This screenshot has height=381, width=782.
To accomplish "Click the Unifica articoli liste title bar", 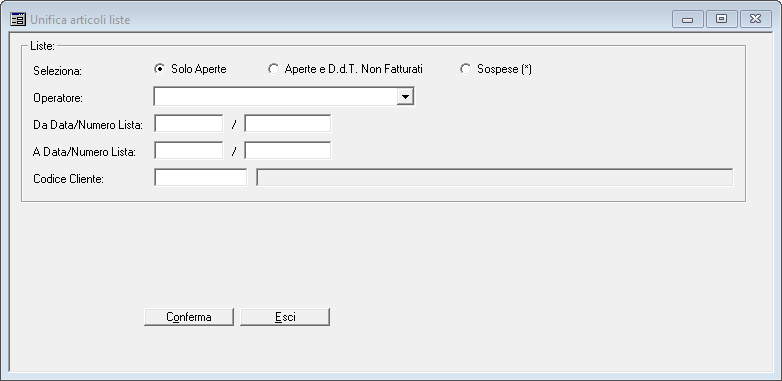I will point(349,19).
